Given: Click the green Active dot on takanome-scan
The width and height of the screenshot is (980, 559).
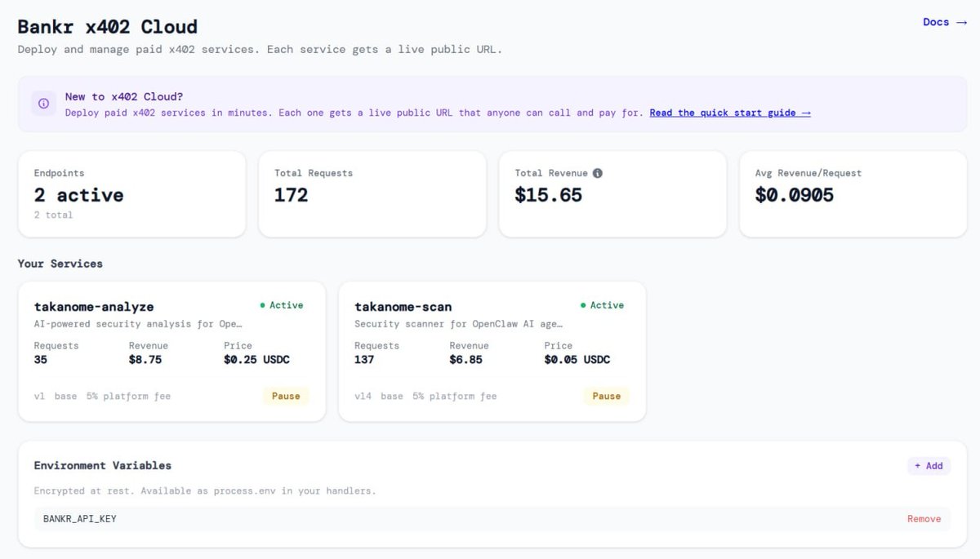Looking at the screenshot, I should click(x=583, y=305).
